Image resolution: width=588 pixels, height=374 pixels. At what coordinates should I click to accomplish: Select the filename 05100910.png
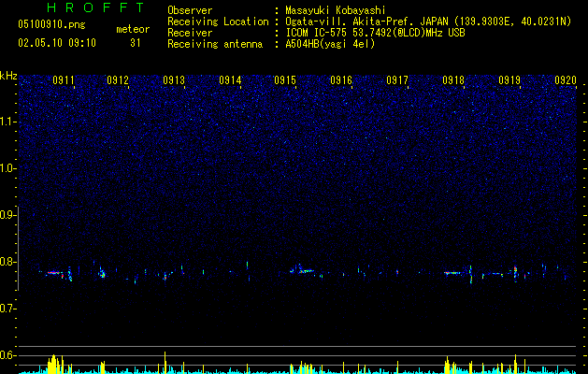tap(51, 24)
